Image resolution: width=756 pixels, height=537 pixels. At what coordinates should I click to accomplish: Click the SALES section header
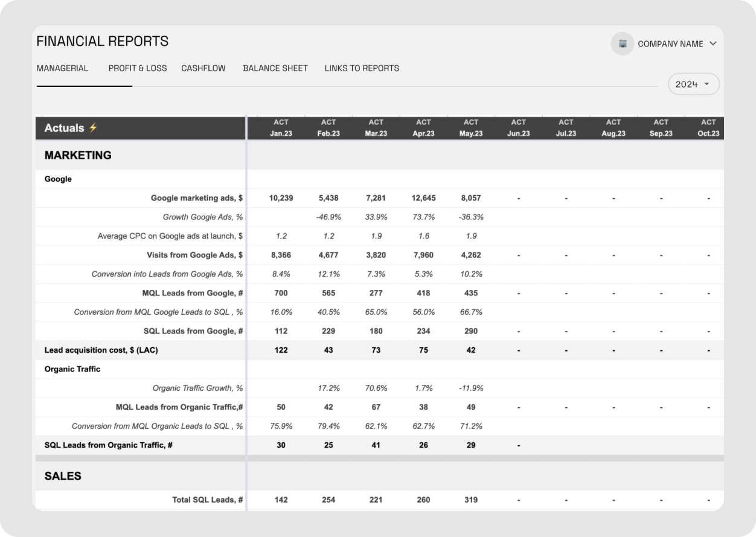point(63,476)
